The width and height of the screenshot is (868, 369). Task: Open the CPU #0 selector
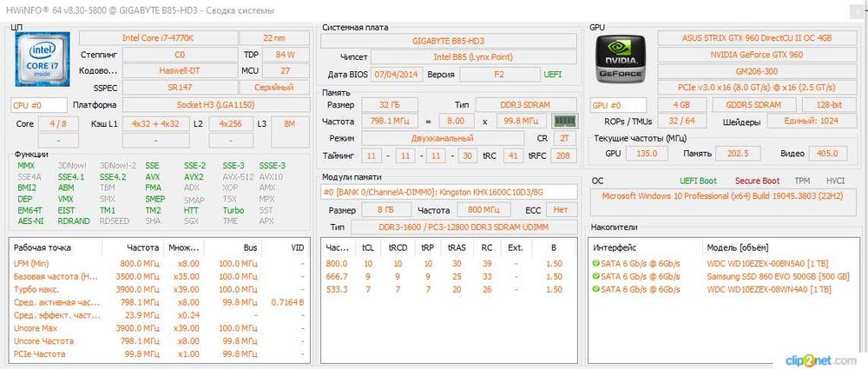tap(39, 105)
